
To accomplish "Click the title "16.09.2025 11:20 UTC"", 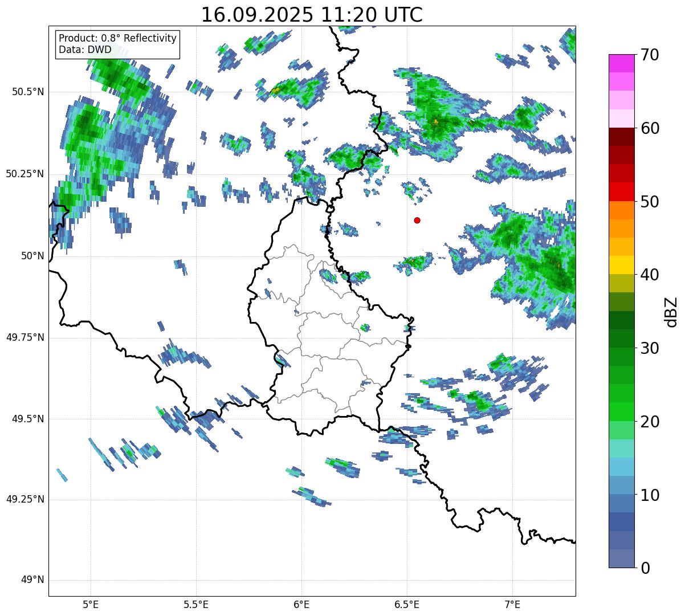I will (312, 14).
